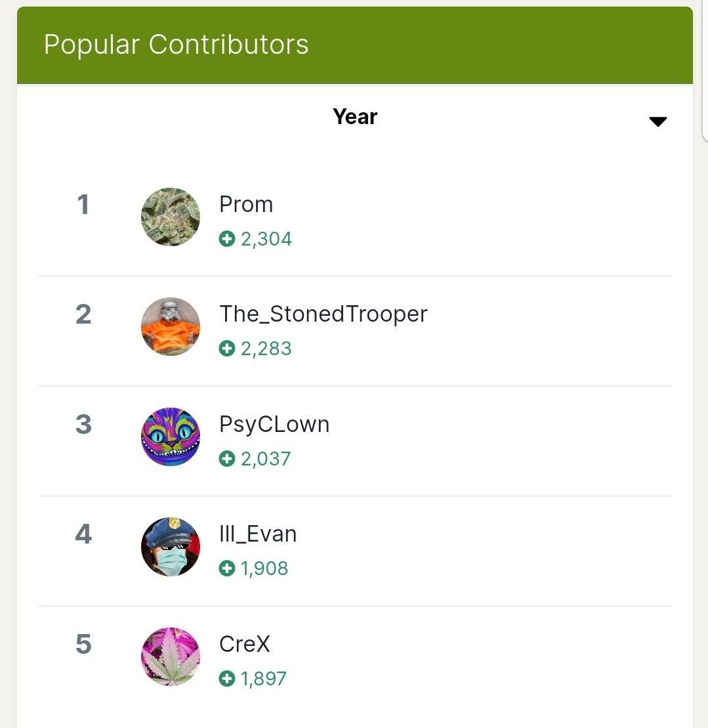
Task: Click the plus icon beside 2,304
Action: (x=227, y=239)
